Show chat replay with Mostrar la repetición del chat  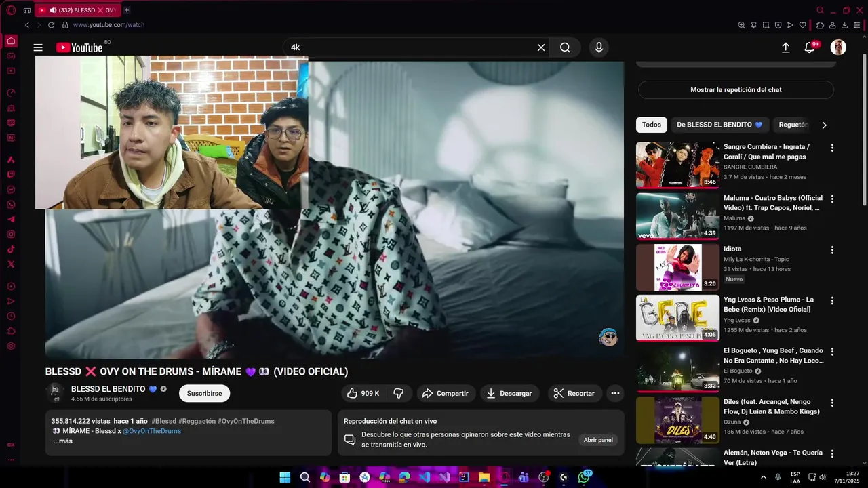(x=736, y=89)
